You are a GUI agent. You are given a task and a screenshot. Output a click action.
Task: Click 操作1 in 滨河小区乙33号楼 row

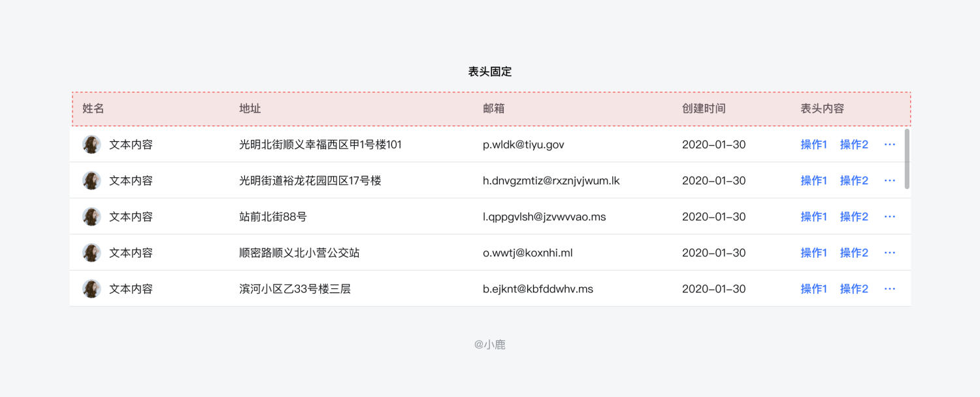pos(814,288)
